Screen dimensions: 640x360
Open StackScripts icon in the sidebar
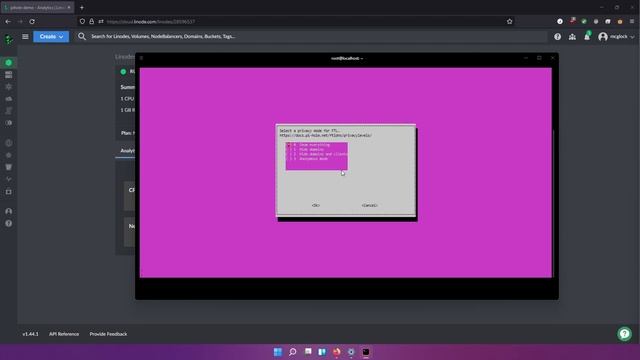click(x=9, y=111)
